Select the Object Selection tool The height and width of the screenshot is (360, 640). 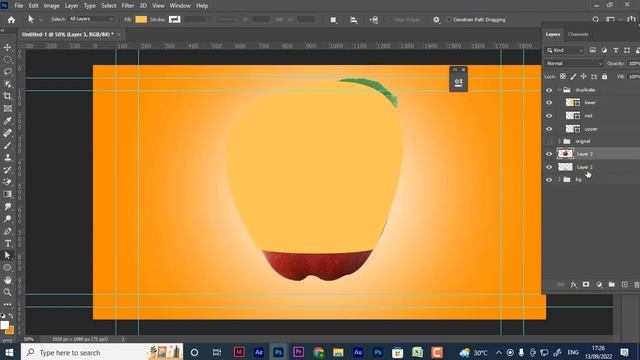click(7, 84)
